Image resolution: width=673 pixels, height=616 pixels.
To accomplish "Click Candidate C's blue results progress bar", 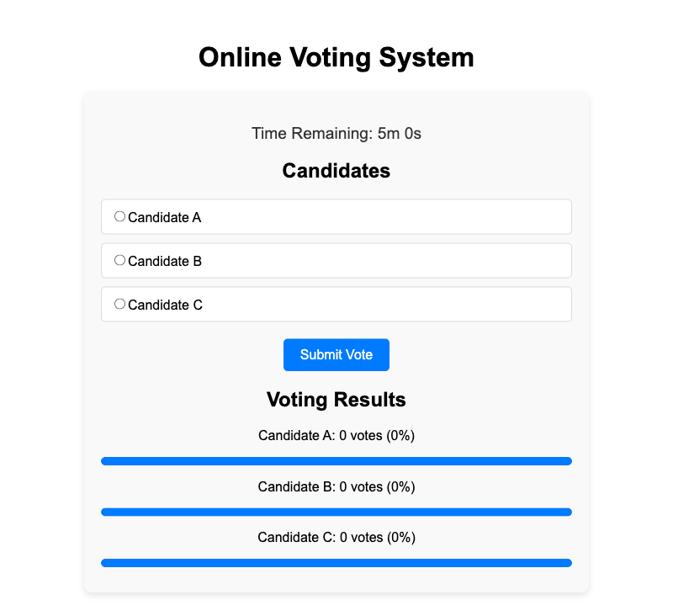I will tap(336, 562).
